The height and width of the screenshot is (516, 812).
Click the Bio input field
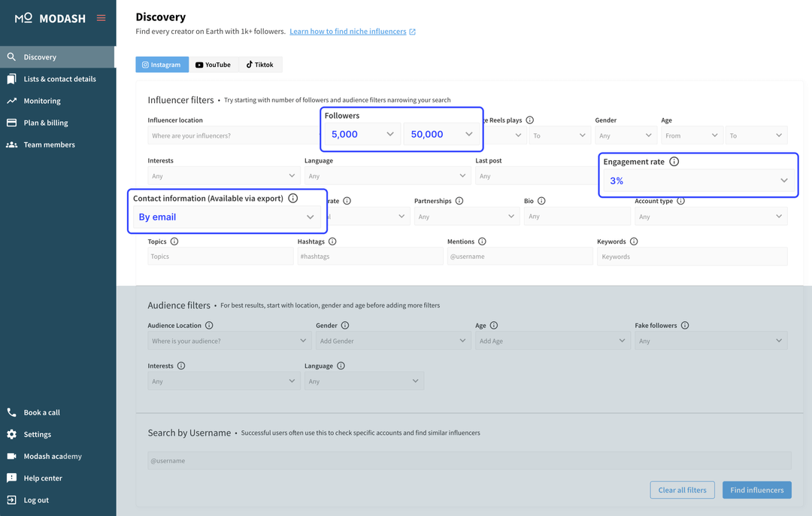point(577,217)
